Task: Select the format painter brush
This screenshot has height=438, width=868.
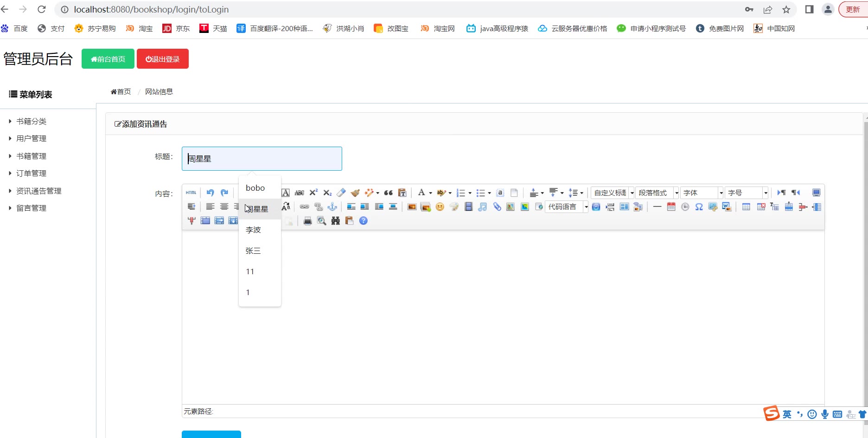Action: 355,193
